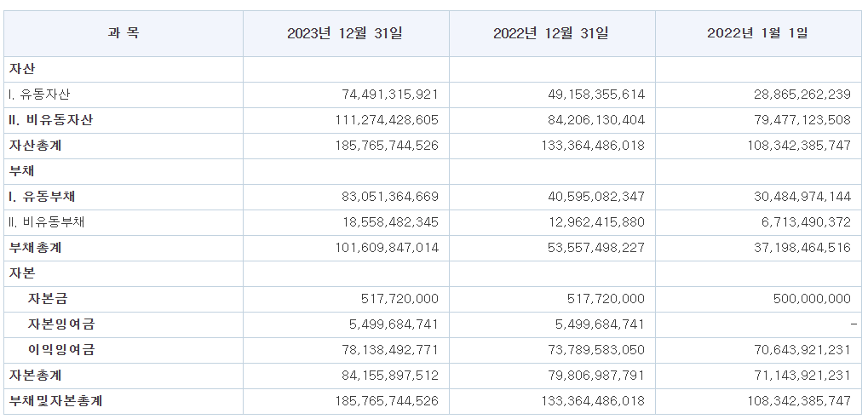Click the Ⅱ. 비유동부채 row label
The height and width of the screenshot is (419, 868).
(x=47, y=222)
